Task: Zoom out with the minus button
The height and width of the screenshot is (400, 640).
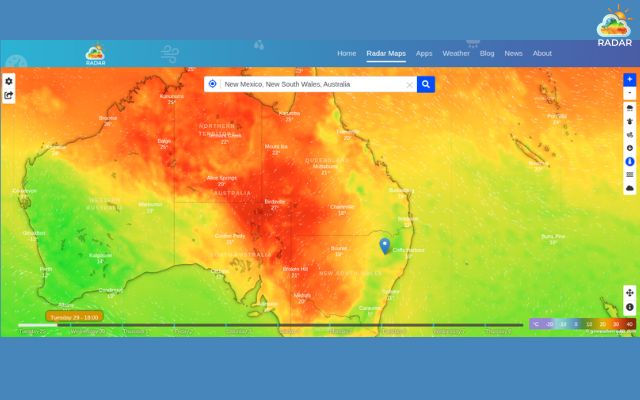Action: click(629, 93)
